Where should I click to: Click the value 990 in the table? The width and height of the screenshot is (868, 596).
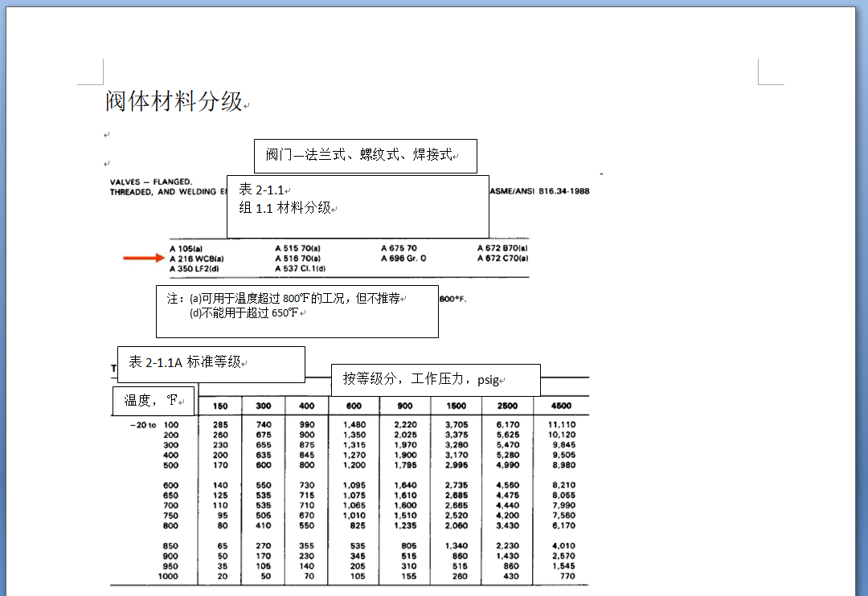coord(307,425)
